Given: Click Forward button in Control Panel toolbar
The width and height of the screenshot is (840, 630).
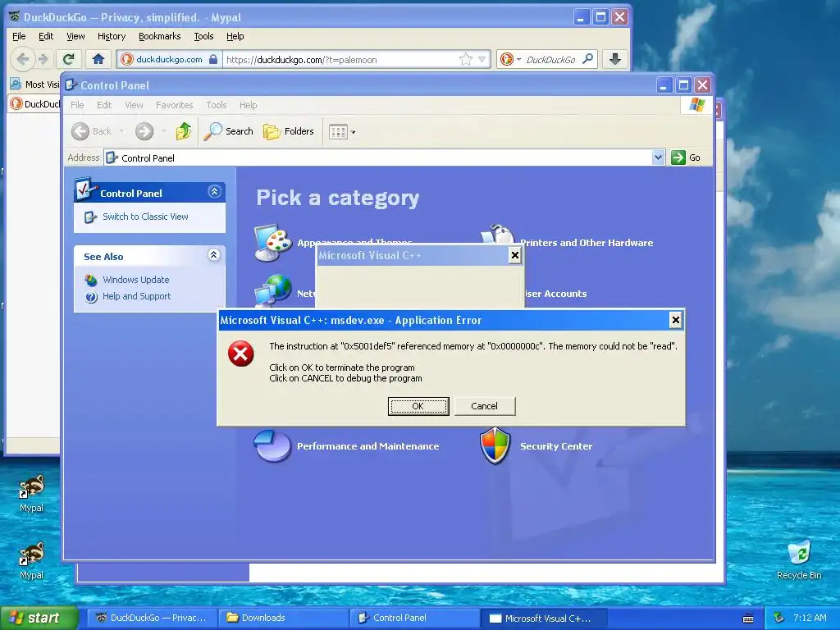Looking at the screenshot, I should [144, 131].
